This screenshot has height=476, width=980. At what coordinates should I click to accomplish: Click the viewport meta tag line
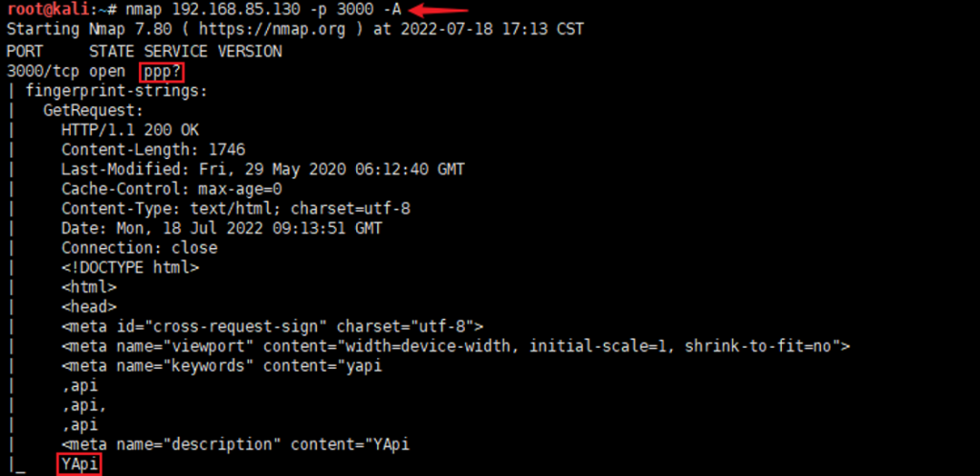click(456, 346)
